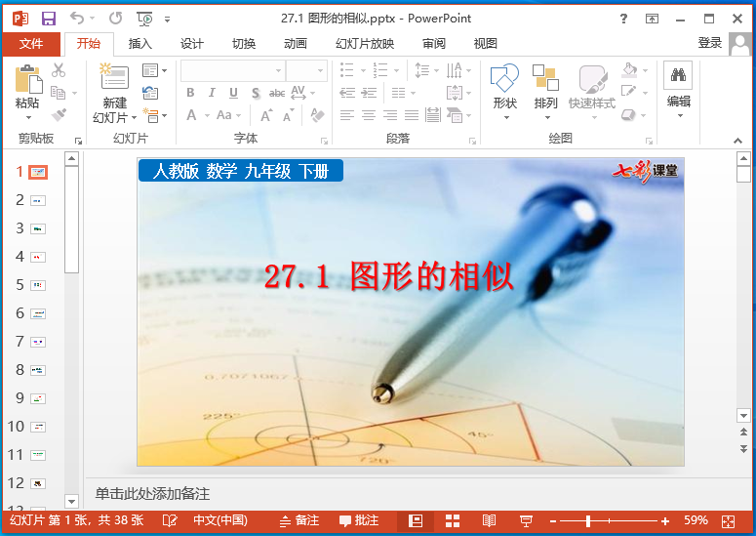Image resolution: width=756 pixels, height=536 pixels.
Task: Select slide 9 thumbnail
Action: point(38,398)
